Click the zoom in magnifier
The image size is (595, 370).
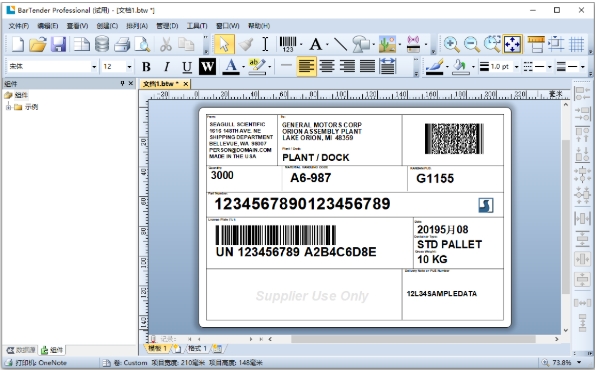click(x=452, y=44)
